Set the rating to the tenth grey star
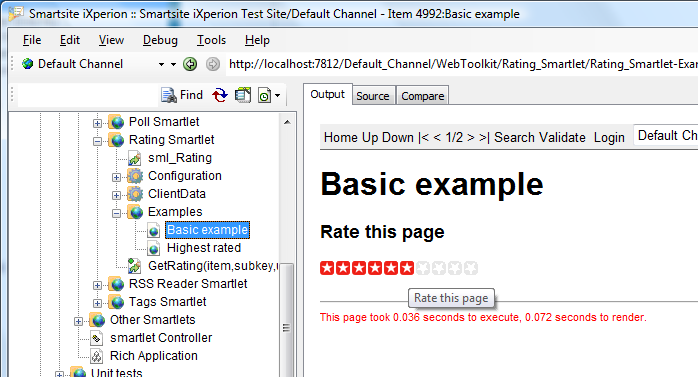This screenshot has height=377, width=698. point(471,268)
